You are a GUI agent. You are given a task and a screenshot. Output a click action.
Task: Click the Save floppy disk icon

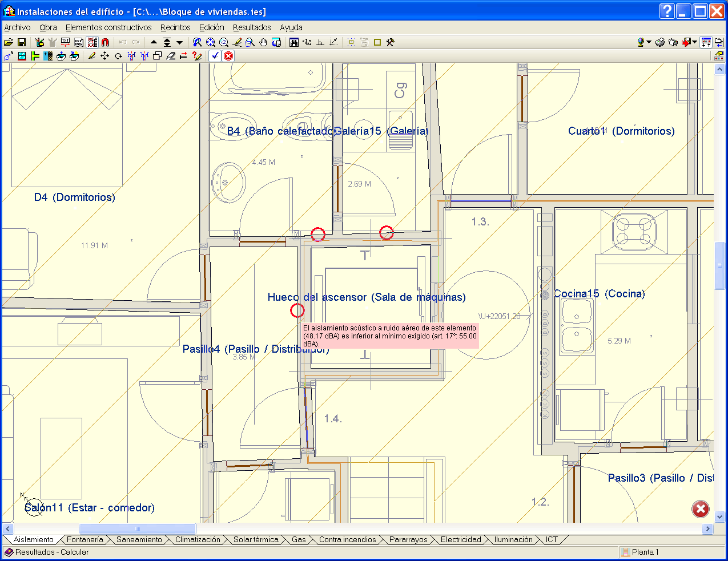pos(22,42)
